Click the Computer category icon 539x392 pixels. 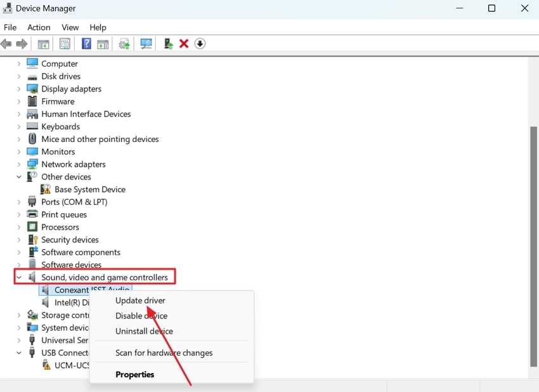32,63
